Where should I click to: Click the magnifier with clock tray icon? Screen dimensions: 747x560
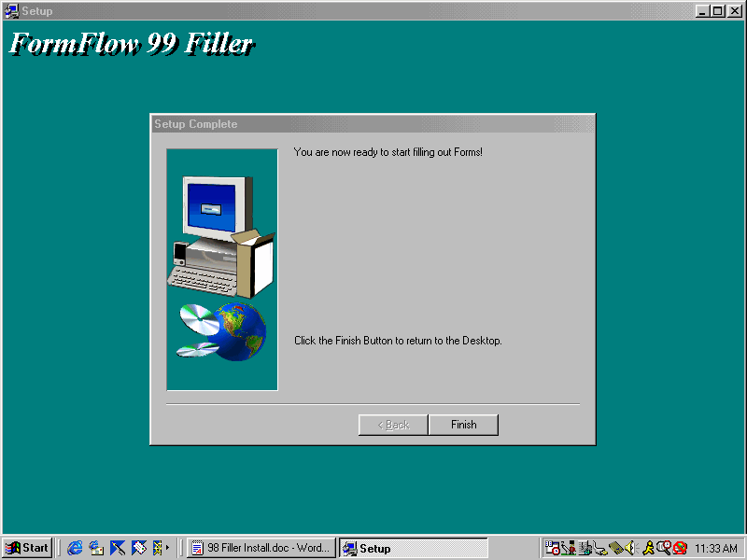click(663, 548)
